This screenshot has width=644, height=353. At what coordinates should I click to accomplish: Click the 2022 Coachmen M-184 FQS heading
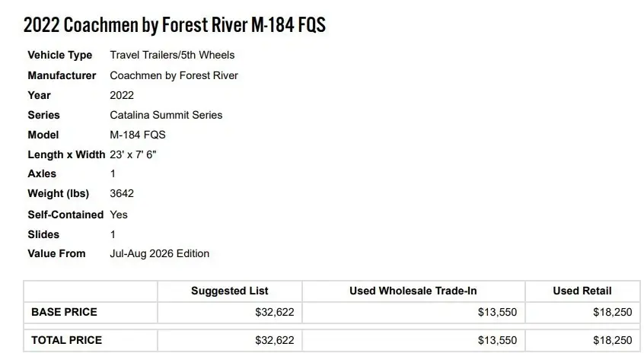(174, 24)
